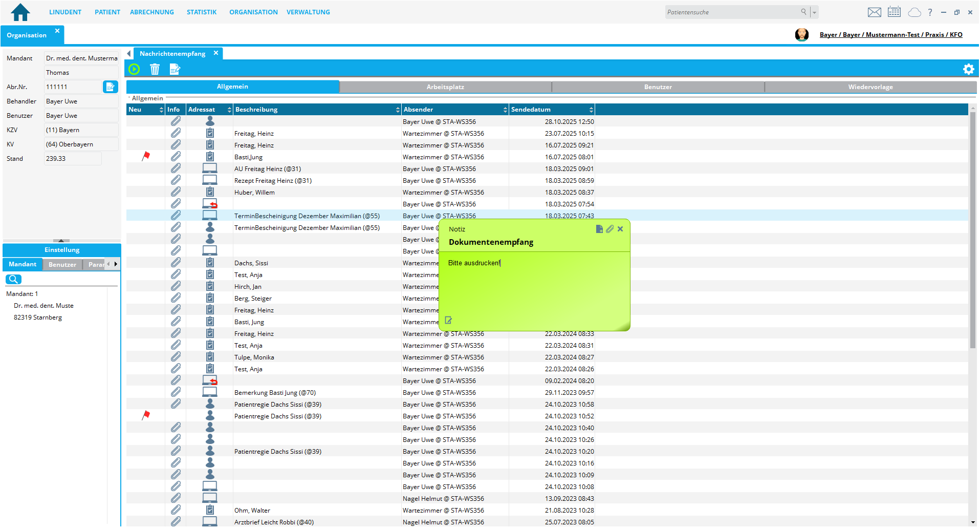Close the green Notiz popup
The image size is (980, 529).
(x=620, y=229)
